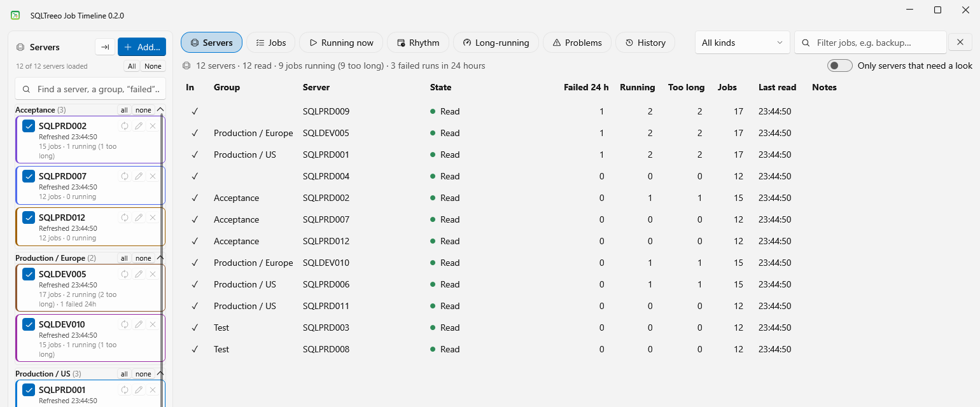This screenshot has width=980, height=407.
Task: Open the History tab
Action: point(645,43)
